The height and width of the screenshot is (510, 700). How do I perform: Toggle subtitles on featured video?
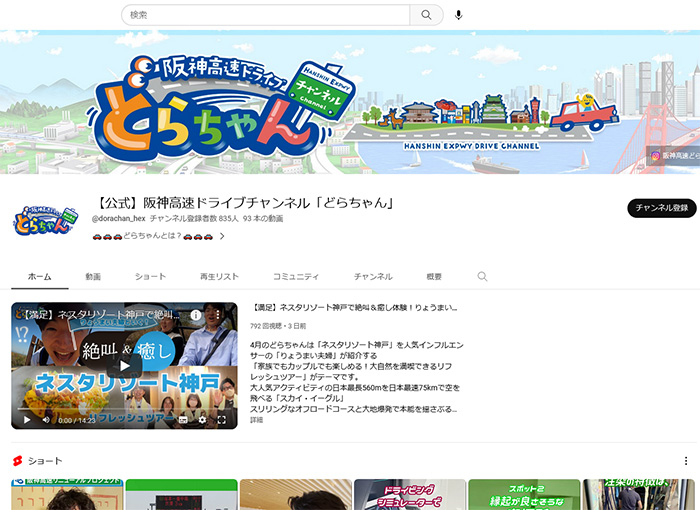(183, 420)
